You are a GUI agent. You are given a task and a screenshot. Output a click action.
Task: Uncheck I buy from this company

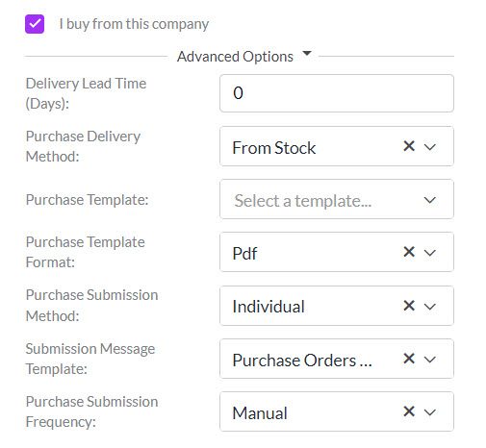(35, 24)
